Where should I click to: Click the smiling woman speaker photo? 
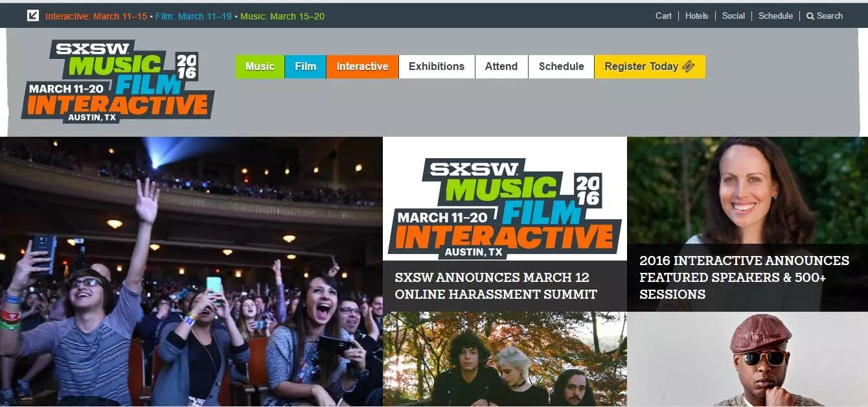(x=748, y=190)
